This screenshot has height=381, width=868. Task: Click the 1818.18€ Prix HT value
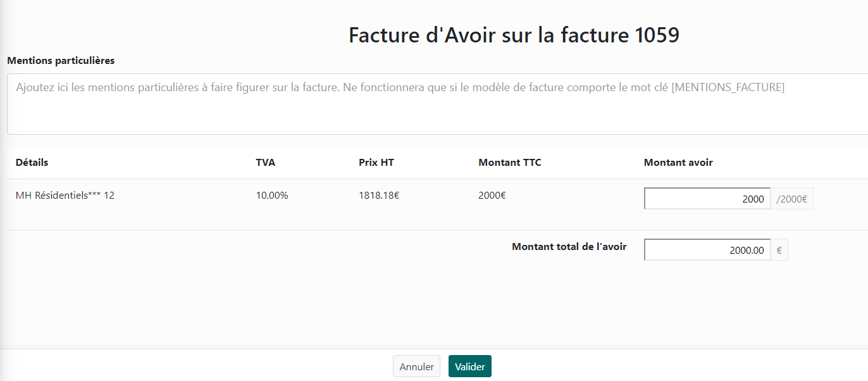378,196
